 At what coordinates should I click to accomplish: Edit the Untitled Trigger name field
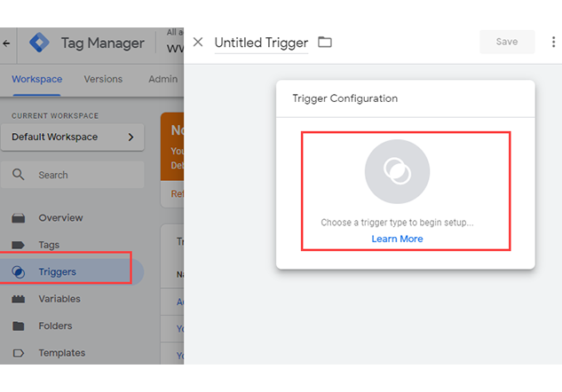[x=261, y=43]
